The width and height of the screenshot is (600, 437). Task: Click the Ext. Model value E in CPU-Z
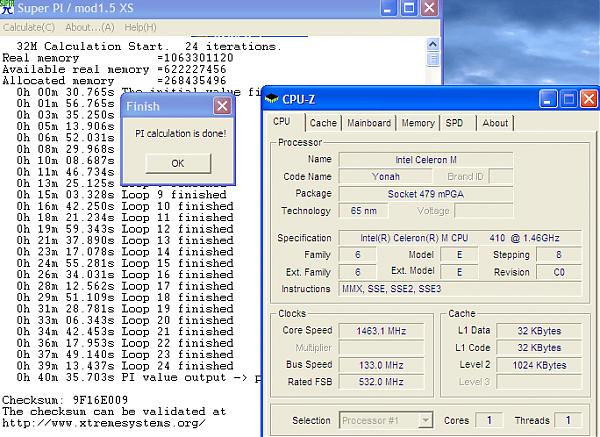459,272
